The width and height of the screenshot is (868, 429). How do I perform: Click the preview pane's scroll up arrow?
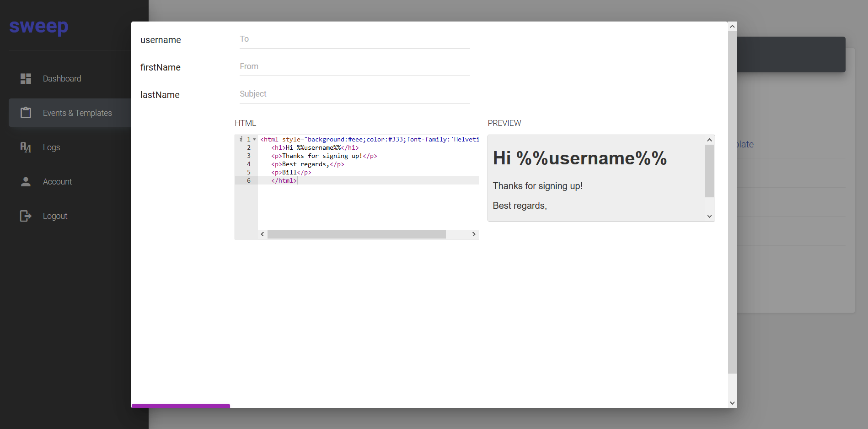709,140
